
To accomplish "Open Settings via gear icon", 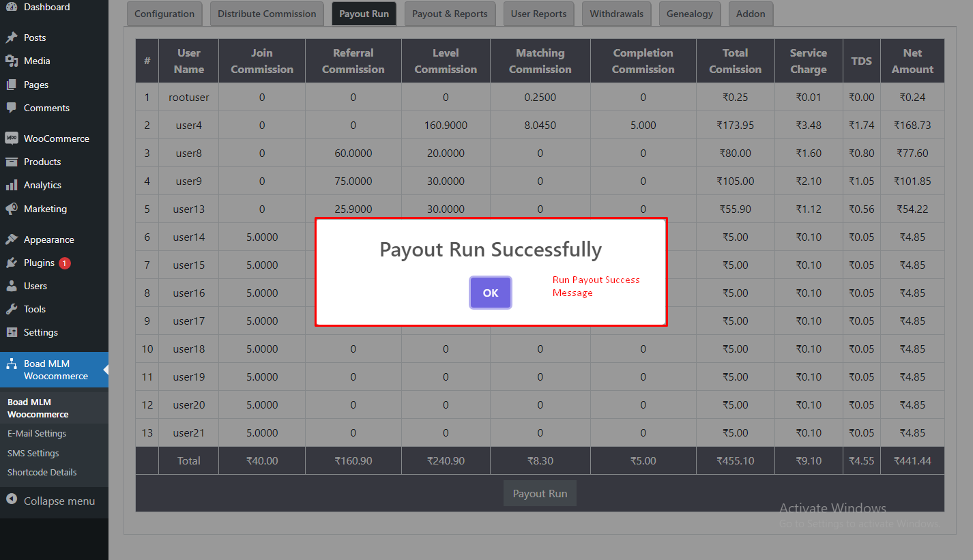I will 14,332.
